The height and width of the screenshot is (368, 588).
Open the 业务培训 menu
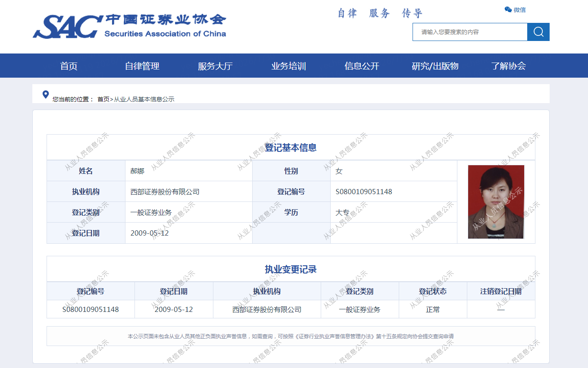[288, 66]
